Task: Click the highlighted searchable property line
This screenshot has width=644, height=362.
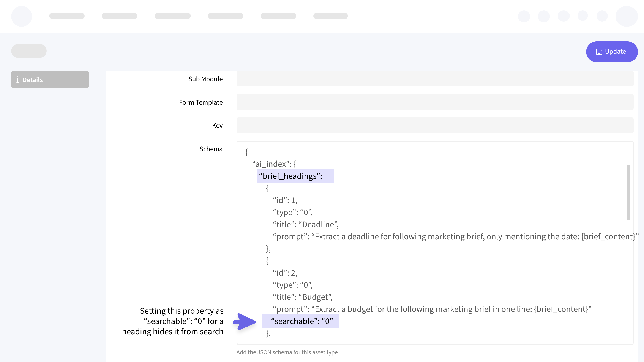Action: (301, 321)
